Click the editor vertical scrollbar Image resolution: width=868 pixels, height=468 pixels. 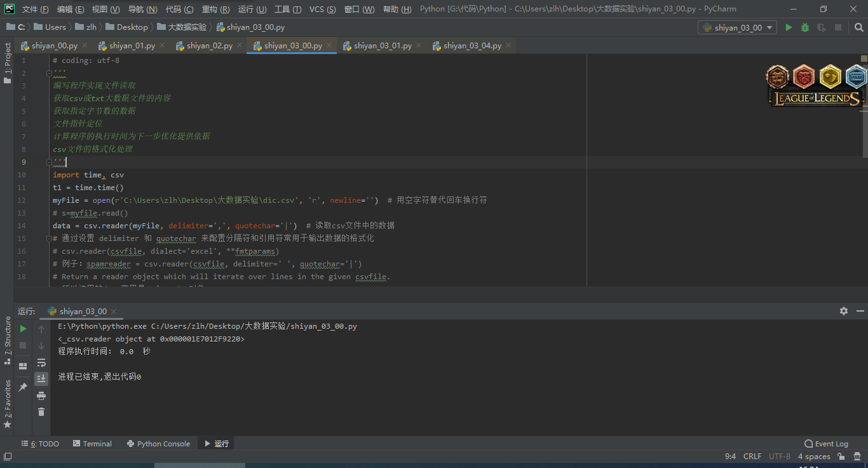(864, 108)
